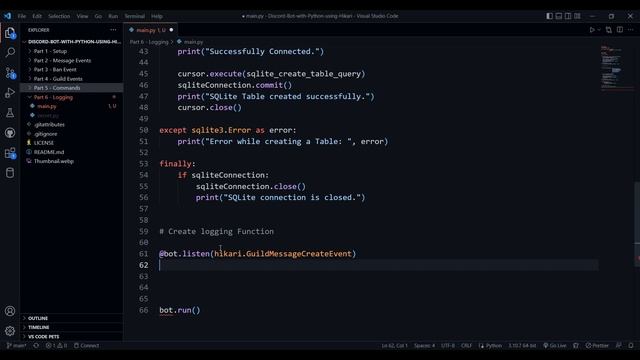Click Go Live in status bar

coord(555,346)
